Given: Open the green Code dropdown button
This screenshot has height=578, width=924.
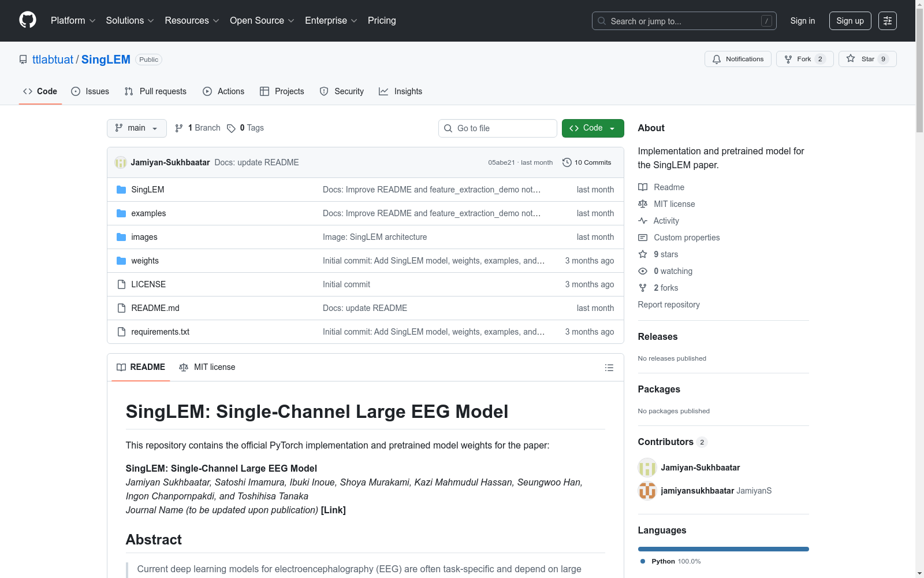Looking at the screenshot, I should click(593, 128).
